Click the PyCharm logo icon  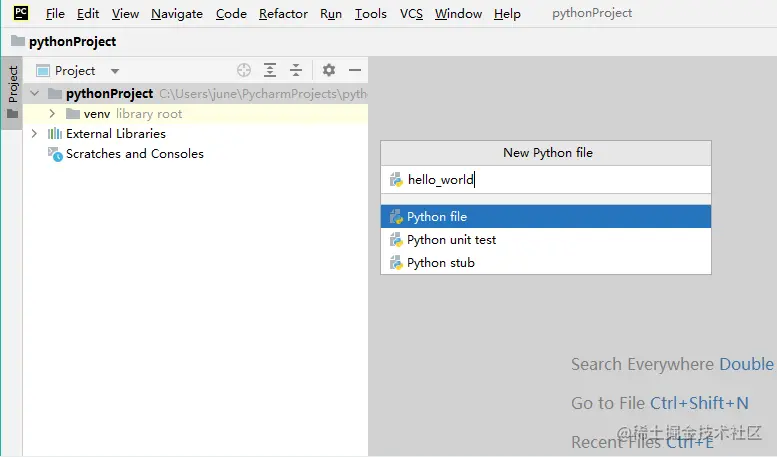21,12
